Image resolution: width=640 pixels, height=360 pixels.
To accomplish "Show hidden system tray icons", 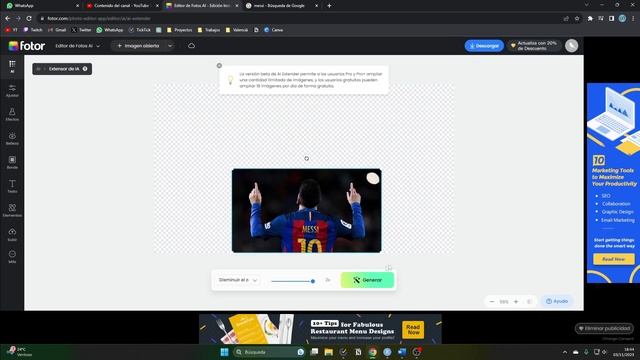I will coord(565,352).
